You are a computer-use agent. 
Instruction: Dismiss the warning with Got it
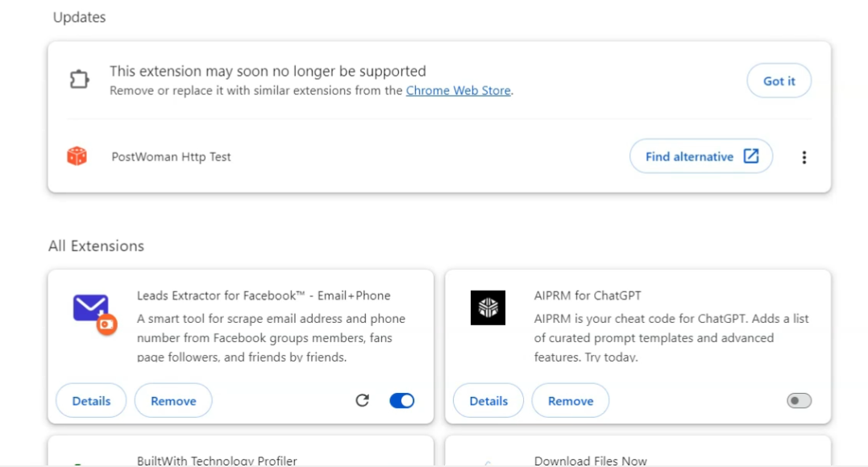779,81
